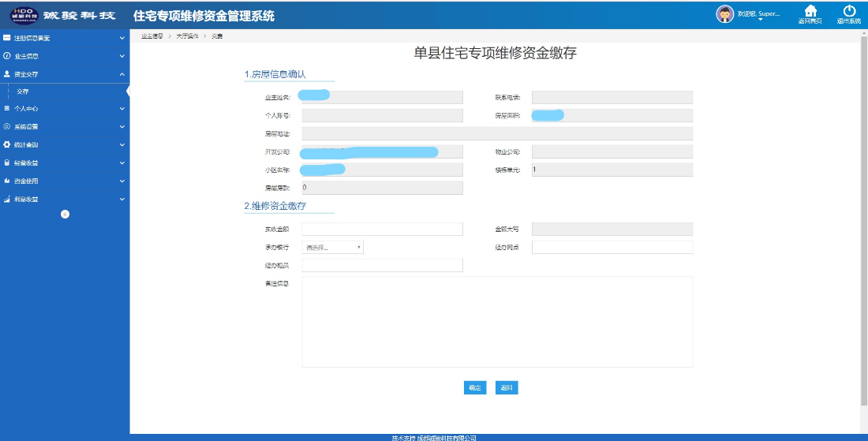
Task: Expand the 经营收益 menu chevron
Action: point(122,163)
